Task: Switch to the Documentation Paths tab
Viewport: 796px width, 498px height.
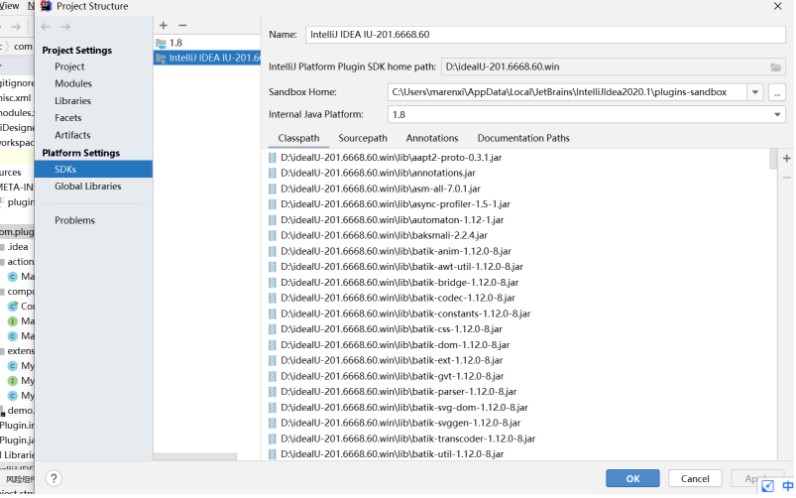Action: click(523, 138)
